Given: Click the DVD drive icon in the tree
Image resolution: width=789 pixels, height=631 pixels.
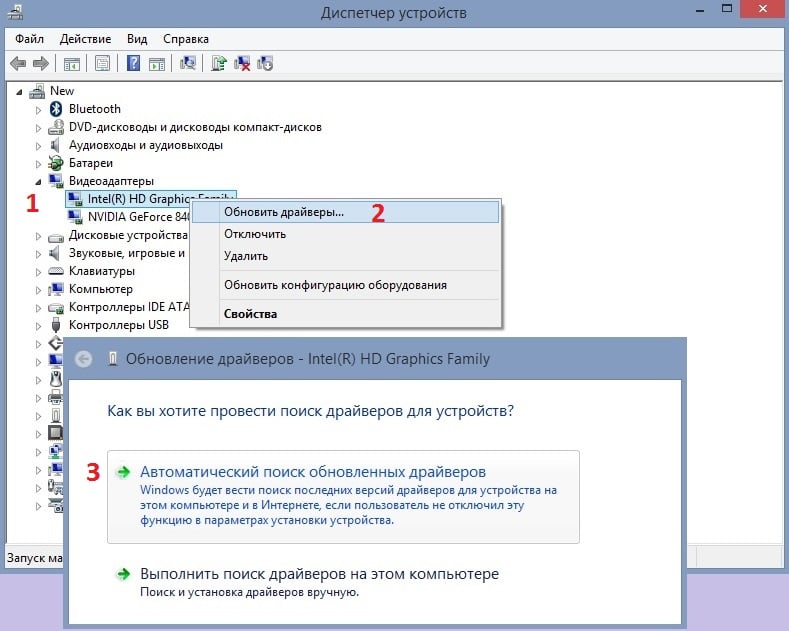Looking at the screenshot, I should [x=56, y=127].
